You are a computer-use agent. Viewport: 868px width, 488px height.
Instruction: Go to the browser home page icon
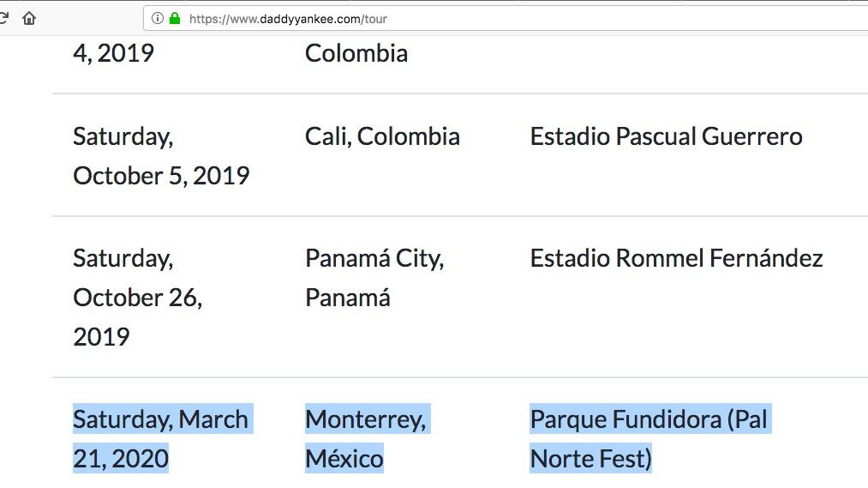tap(29, 18)
